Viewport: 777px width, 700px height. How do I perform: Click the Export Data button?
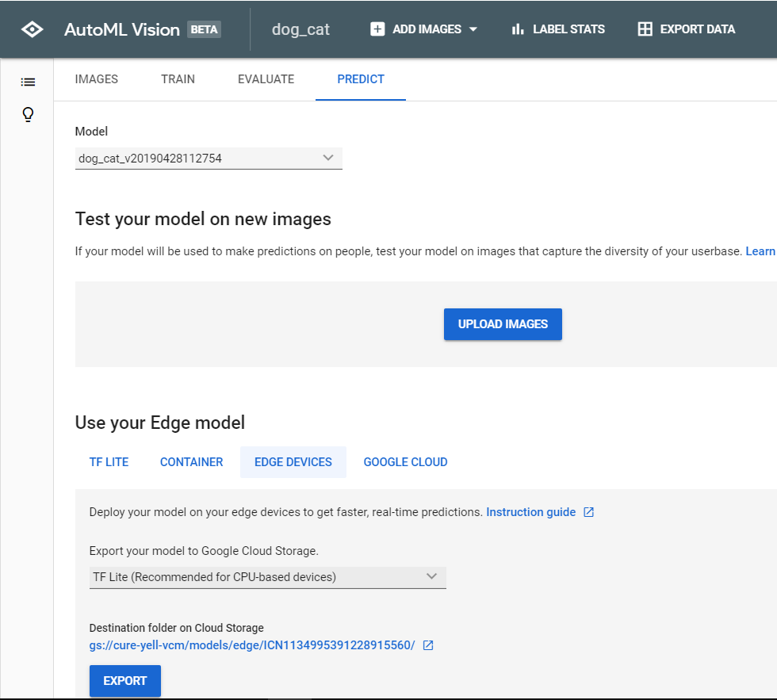pos(687,29)
